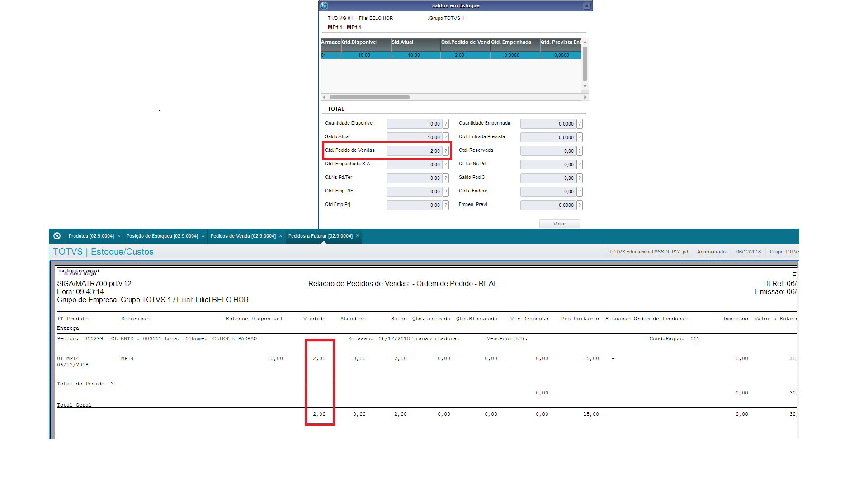Click the grid scroll right arrow
Viewport: 868px width, 488px height.
pos(585,97)
